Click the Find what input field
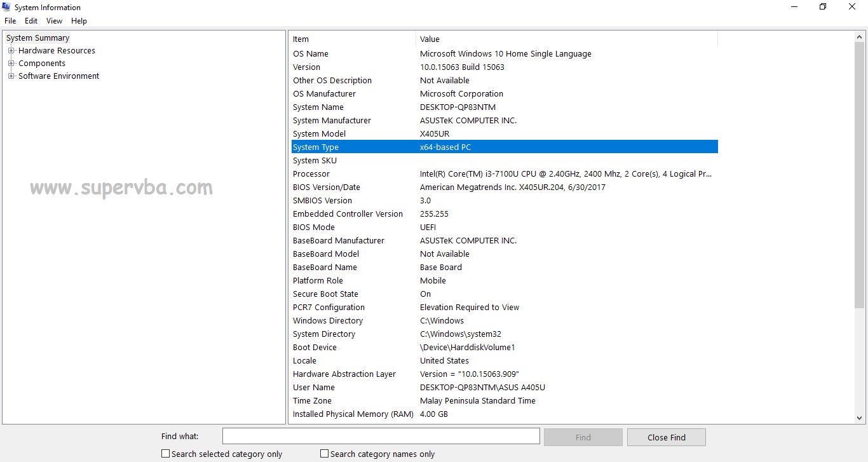This screenshot has width=868, height=462. 381,437
